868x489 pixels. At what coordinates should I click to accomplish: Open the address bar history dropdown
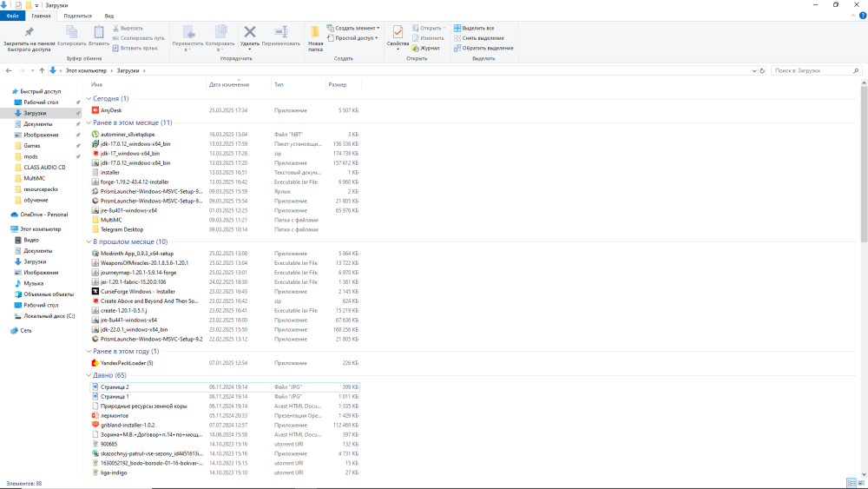[754, 71]
